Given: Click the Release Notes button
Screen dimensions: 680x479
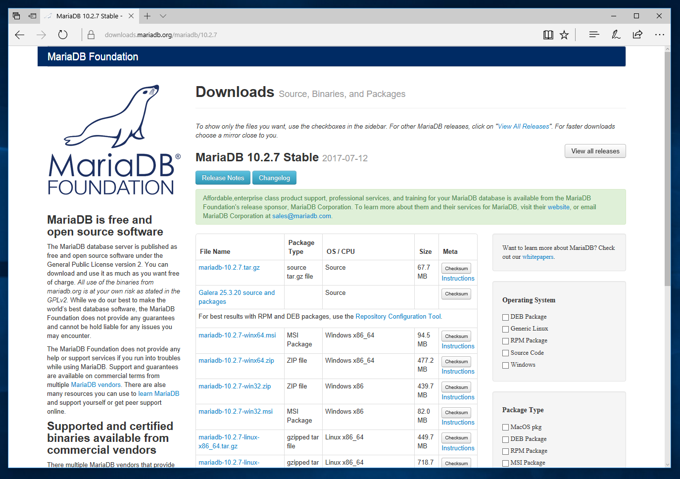Looking at the screenshot, I should pos(223,178).
